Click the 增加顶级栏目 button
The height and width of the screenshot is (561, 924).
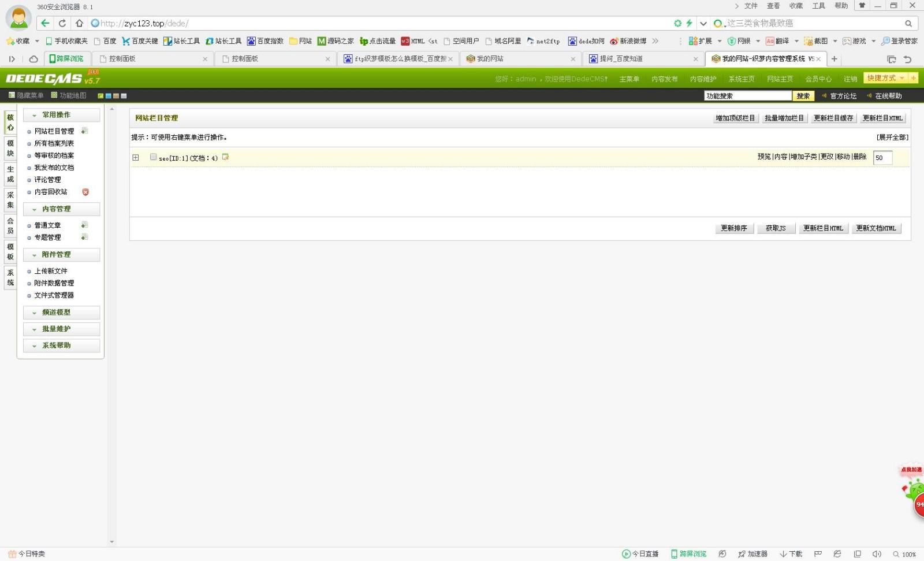(735, 118)
